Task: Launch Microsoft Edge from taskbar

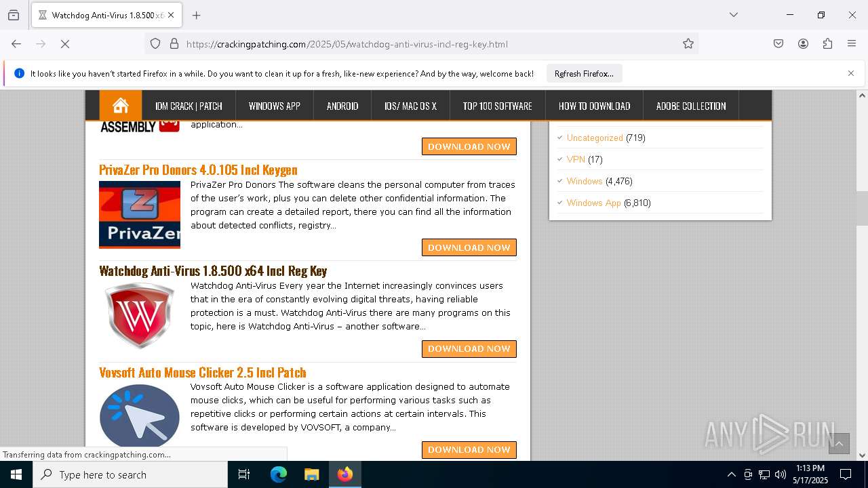Action: click(279, 474)
